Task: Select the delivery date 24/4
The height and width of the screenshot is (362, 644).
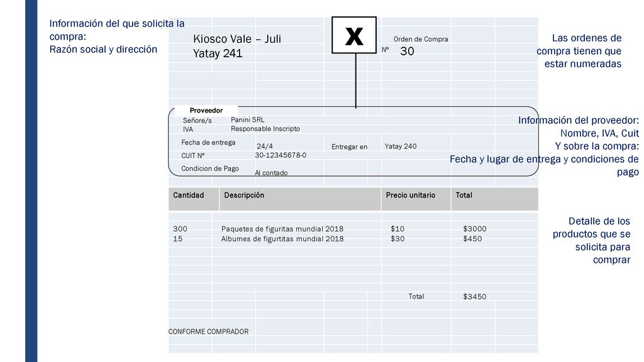Action: pyautogui.click(x=265, y=146)
